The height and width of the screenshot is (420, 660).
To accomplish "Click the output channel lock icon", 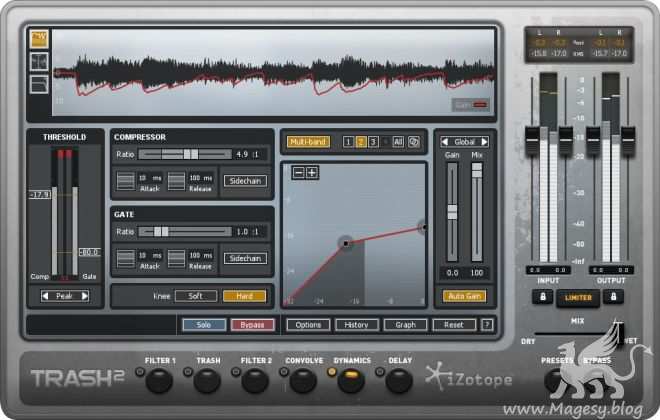I will [x=613, y=297].
